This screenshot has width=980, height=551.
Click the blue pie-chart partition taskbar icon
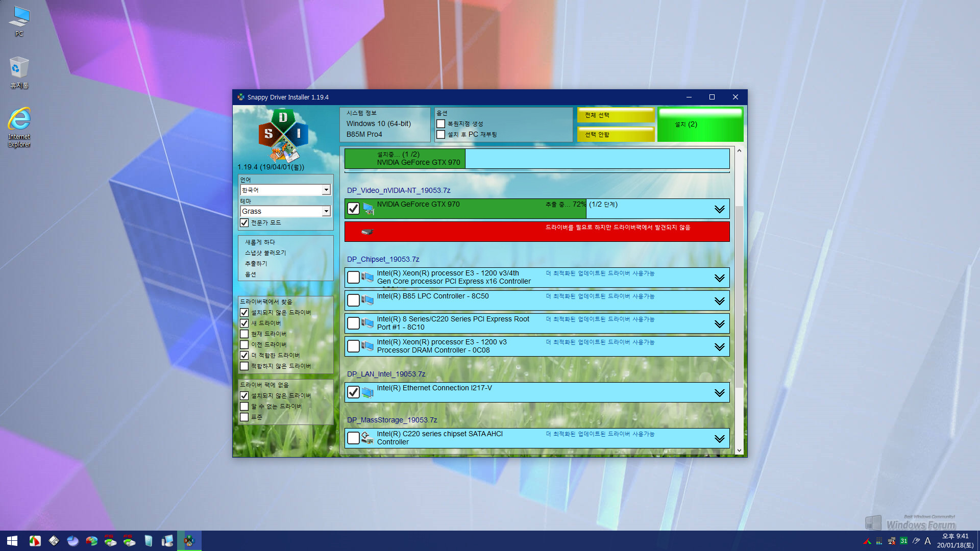[73, 541]
